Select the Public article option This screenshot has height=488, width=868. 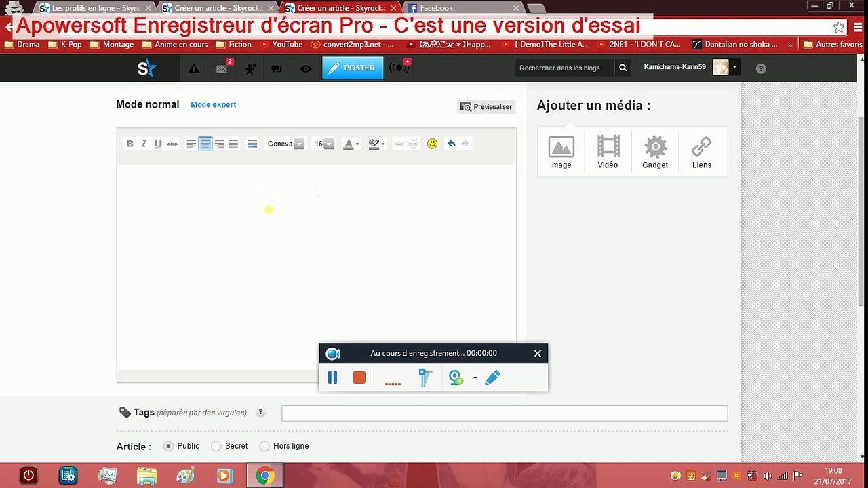[x=169, y=446]
